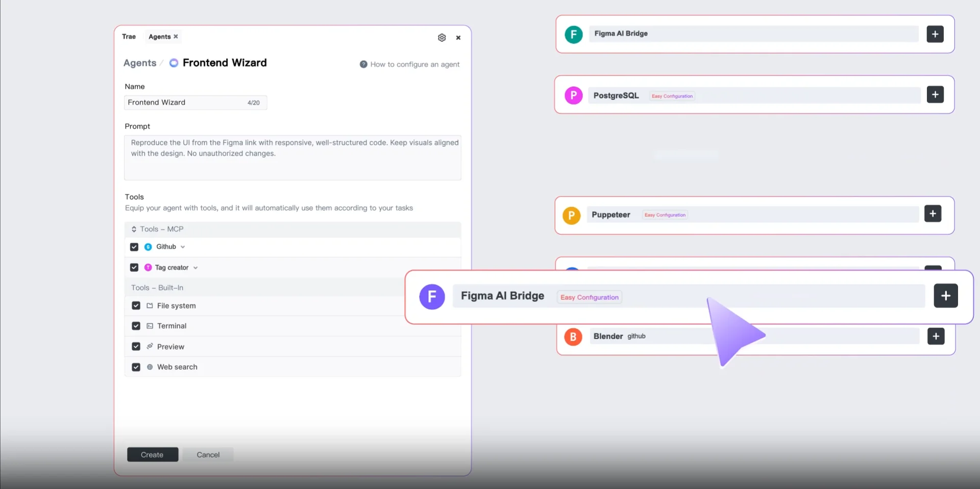Click the Create button
The height and width of the screenshot is (489, 980).
[x=153, y=454]
